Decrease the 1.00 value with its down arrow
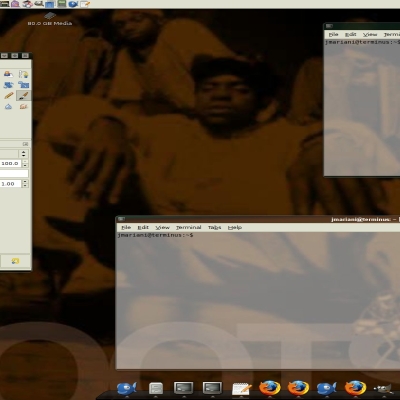 [x=25, y=186]
